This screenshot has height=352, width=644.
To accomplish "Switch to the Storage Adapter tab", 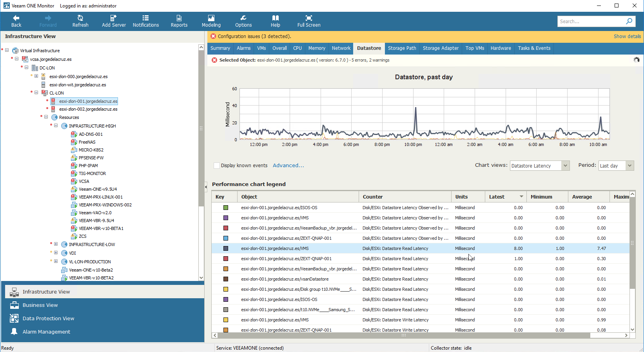I will (x=441, y=48).
